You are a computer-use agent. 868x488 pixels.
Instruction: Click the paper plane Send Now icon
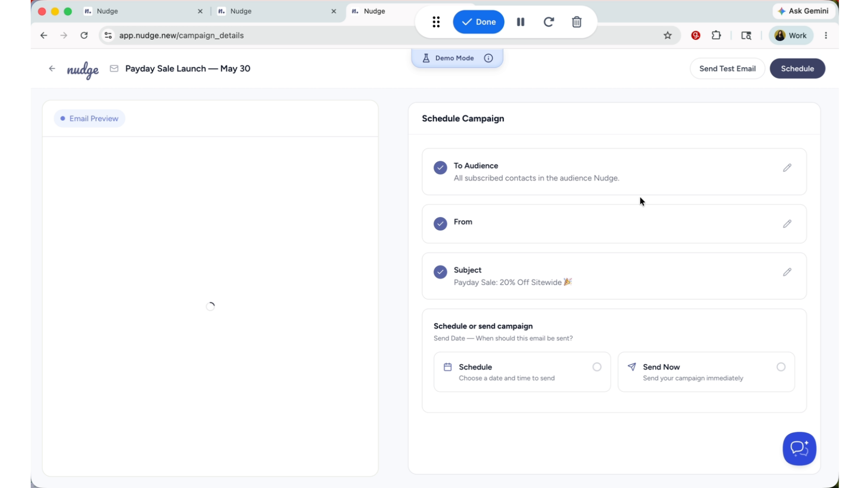click(632, 367)
